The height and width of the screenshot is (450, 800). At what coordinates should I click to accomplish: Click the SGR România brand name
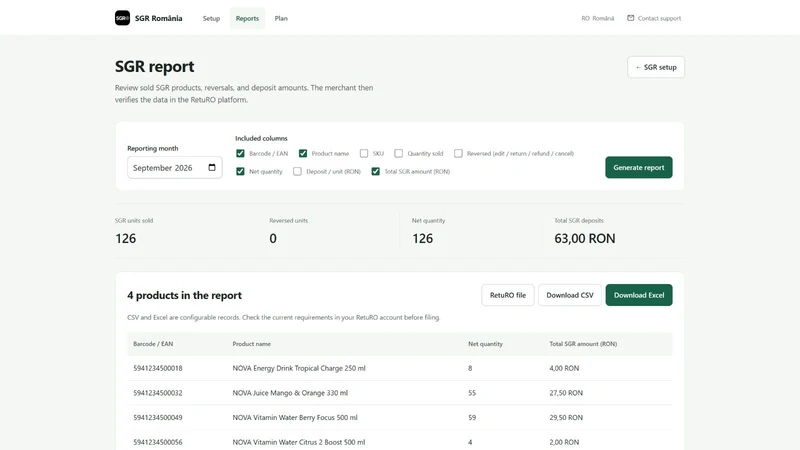[x=159, y=18]
